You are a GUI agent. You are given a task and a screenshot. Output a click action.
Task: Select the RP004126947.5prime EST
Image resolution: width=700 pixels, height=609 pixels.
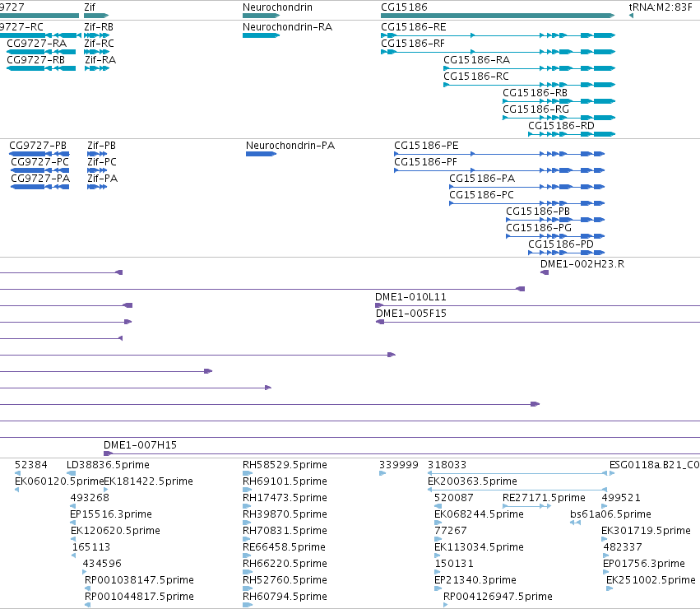point(446,605)
